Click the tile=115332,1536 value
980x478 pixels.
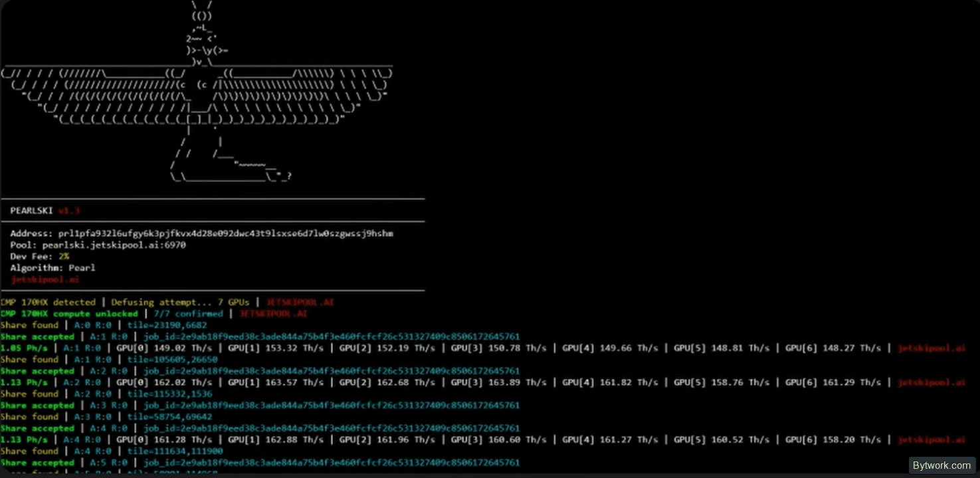click(169, 394)
